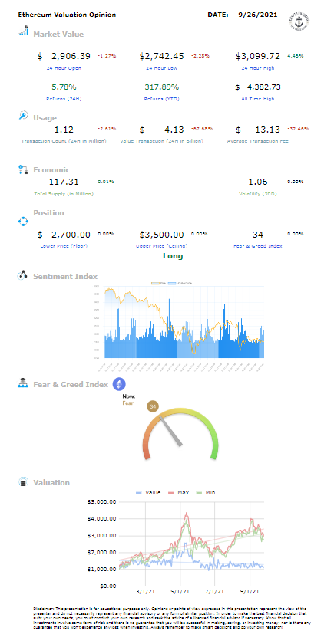Screen dimensions: 334x644
Task: Click the Ethereum logo badge
Action: (119, 384)
